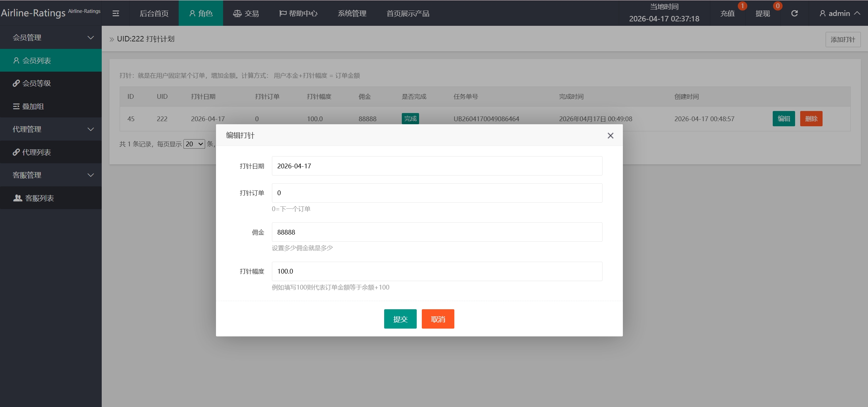Screen dimensions: 868x407
Task: Switch to the 交易 top menu
Action: [x=246, y=13]
